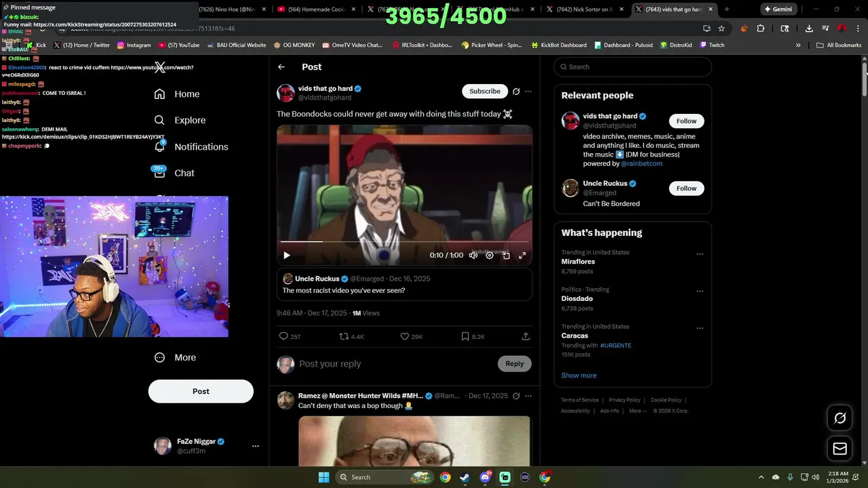
Task: Click Grok icon next to Subscribe button
Action: pyautogui.click(x=516, y=91)
